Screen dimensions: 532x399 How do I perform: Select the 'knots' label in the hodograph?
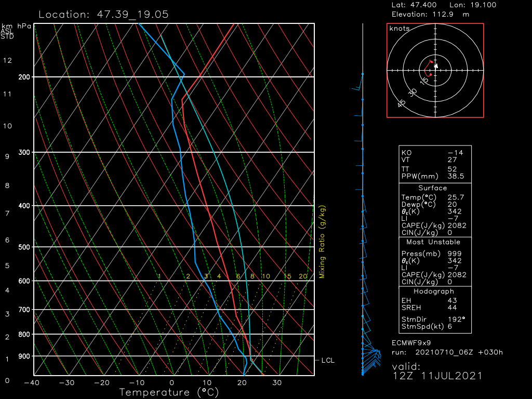[400, 29]
